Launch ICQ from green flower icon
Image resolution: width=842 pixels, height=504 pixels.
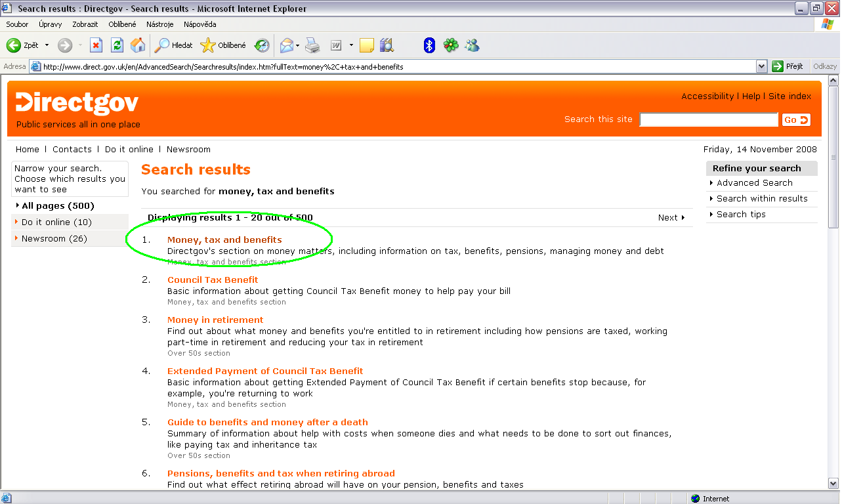coord(450,45)
